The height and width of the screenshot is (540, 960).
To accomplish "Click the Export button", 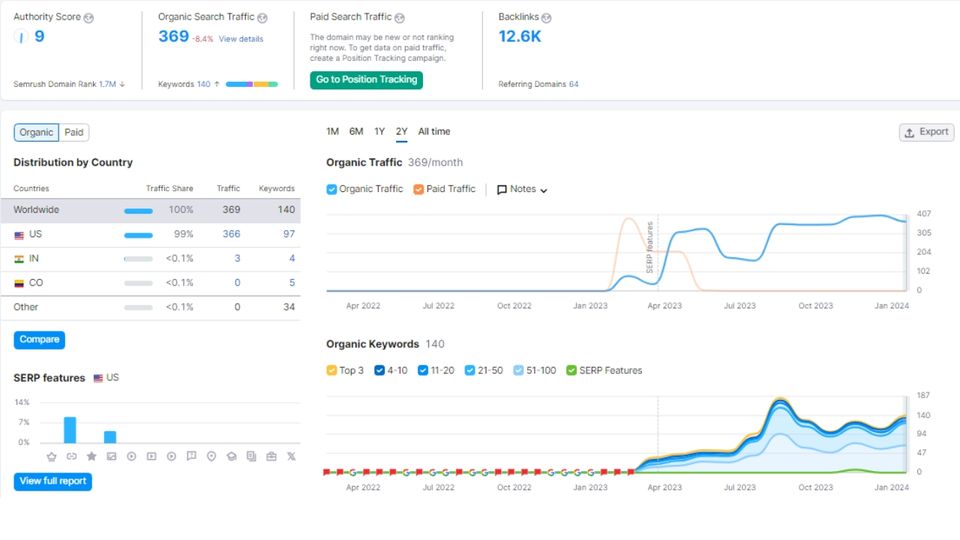I will coord(926,132).
